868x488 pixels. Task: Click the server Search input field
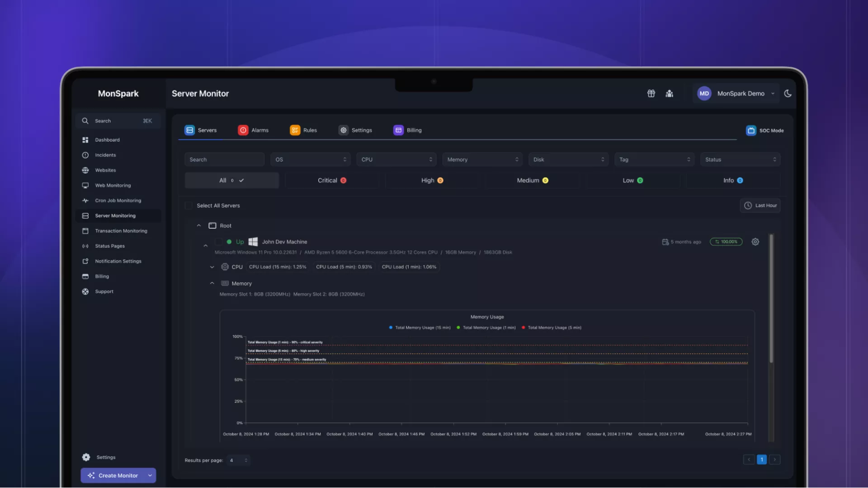pos(224,160)
